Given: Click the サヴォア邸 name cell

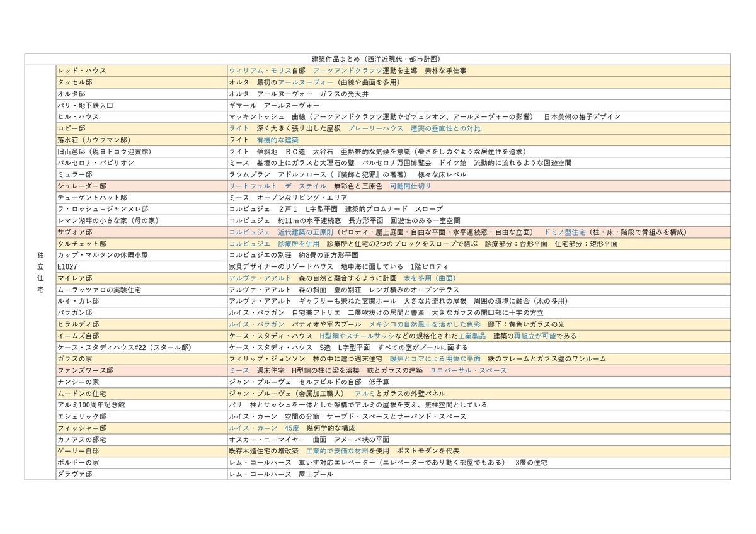Looking at the screenshot, I should [x=141, y=232].
